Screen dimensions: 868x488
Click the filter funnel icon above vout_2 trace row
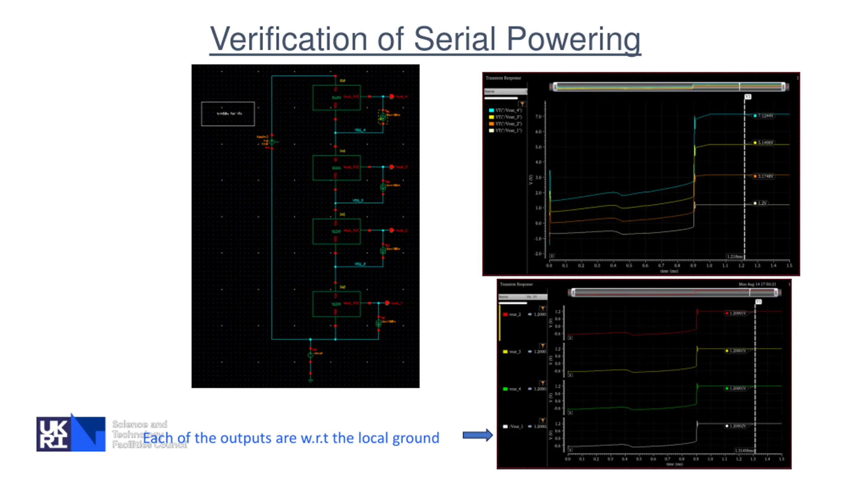point(542,308)
